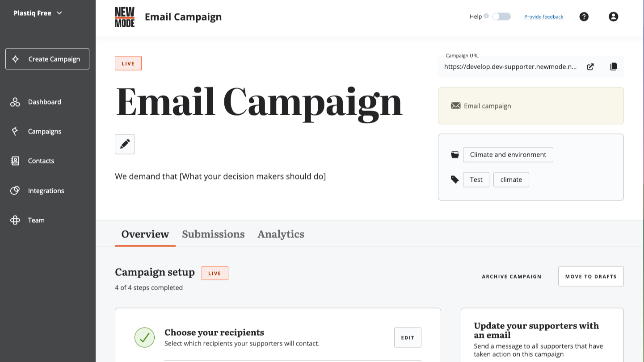Image resolution: width=644 pixels, height=362 pixels.
Task: Open campaign URL in new tab icon
Action: click(590, 67)
